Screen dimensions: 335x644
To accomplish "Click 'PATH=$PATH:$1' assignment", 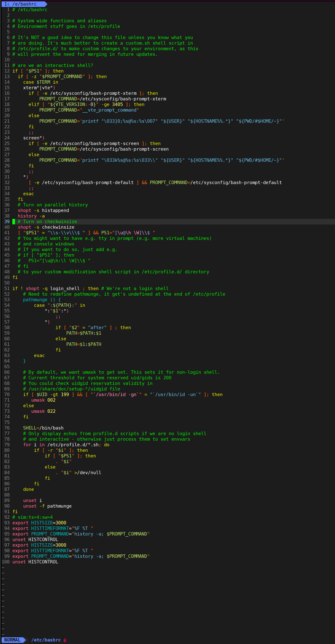I will pos(84,333).
